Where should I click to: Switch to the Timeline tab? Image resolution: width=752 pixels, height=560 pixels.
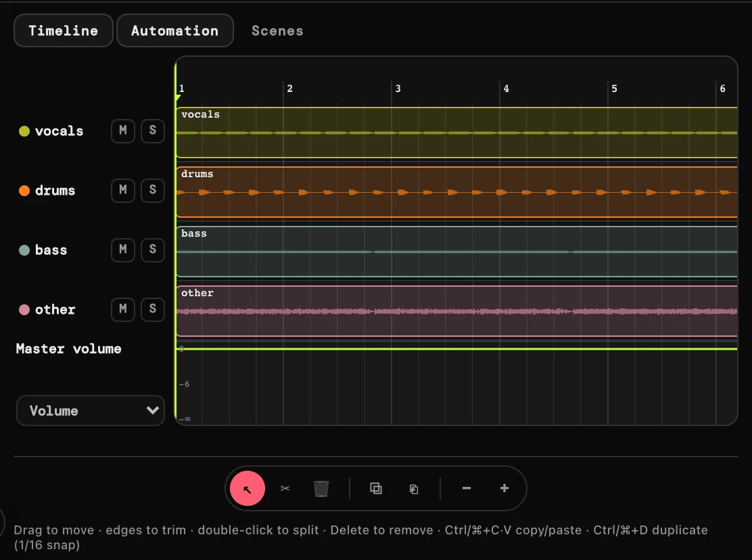tap(64, 30)
